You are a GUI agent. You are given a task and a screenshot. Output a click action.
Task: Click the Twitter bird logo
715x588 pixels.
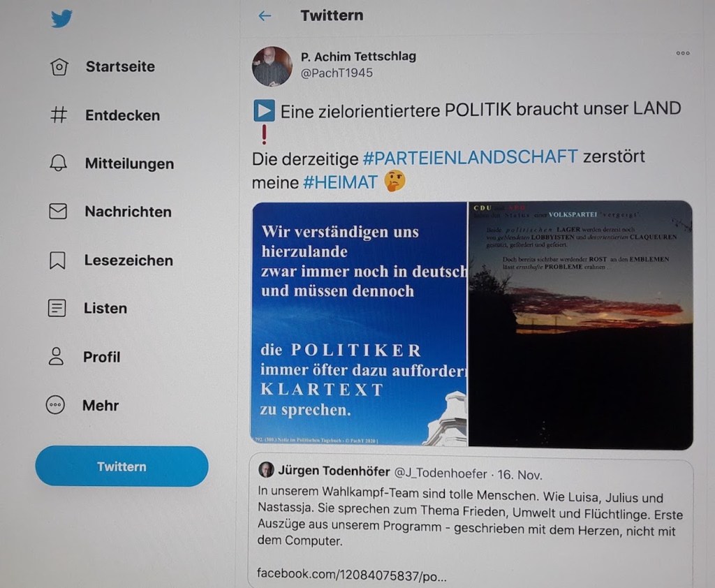pyautogui.click(x=61, y=19)
